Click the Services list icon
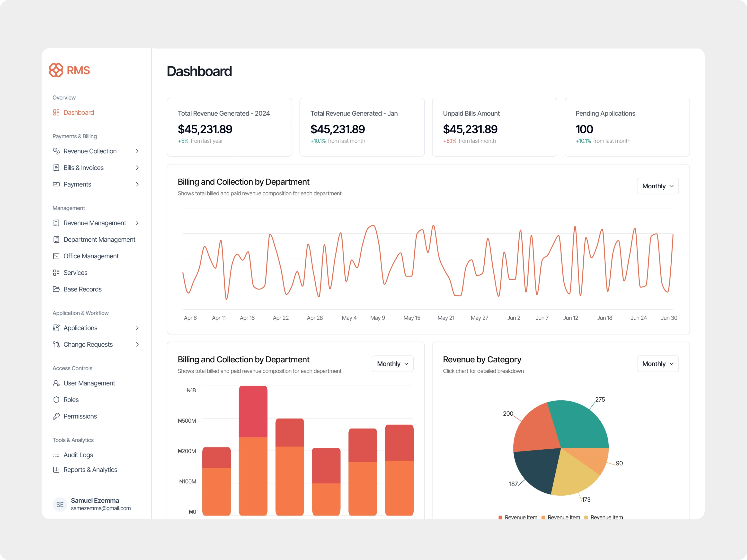 point(56,272)
